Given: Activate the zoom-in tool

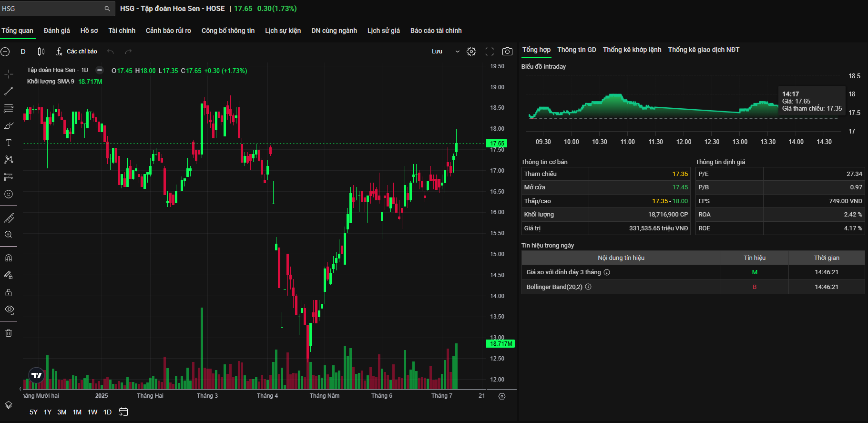Looking at the screenshot, I should click(x=9, y=235).
